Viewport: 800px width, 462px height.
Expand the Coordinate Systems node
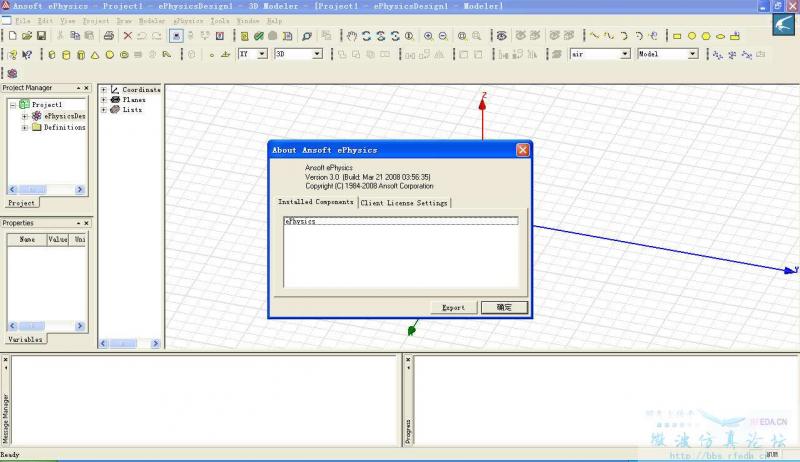[104, 90]
